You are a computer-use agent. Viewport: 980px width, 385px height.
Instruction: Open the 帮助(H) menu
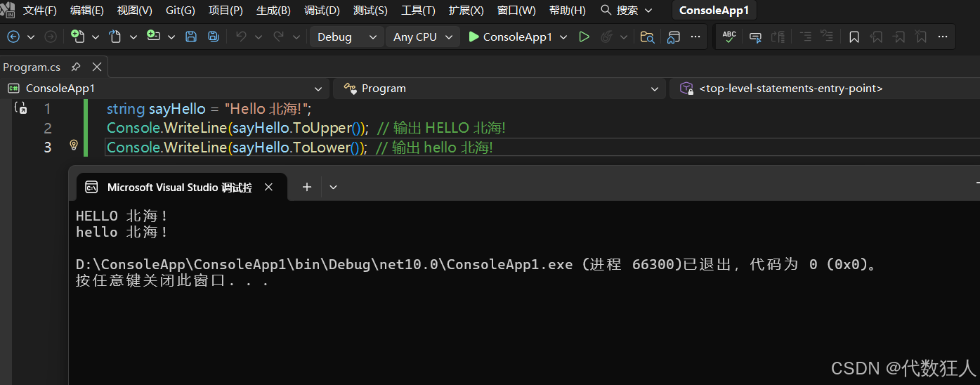tap(567, 11)
